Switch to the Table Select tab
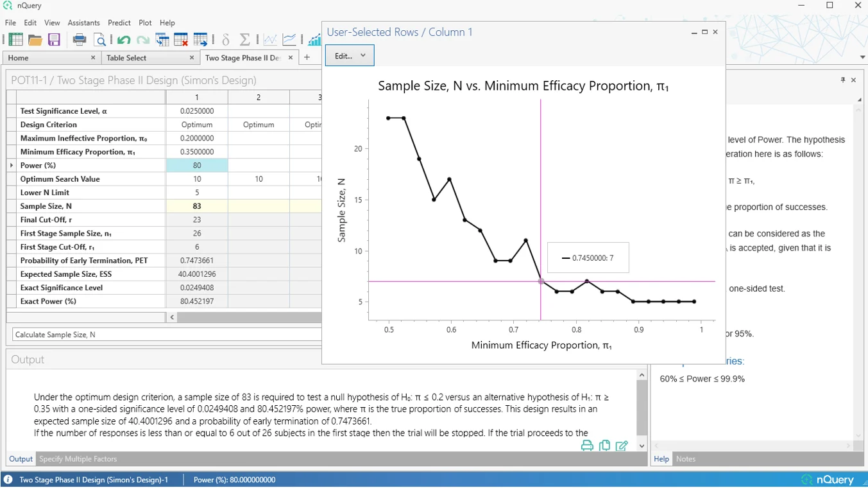Image resolution: width=868 pixels, height=488 pixels. pyautogui.click(x=126, y=58)
